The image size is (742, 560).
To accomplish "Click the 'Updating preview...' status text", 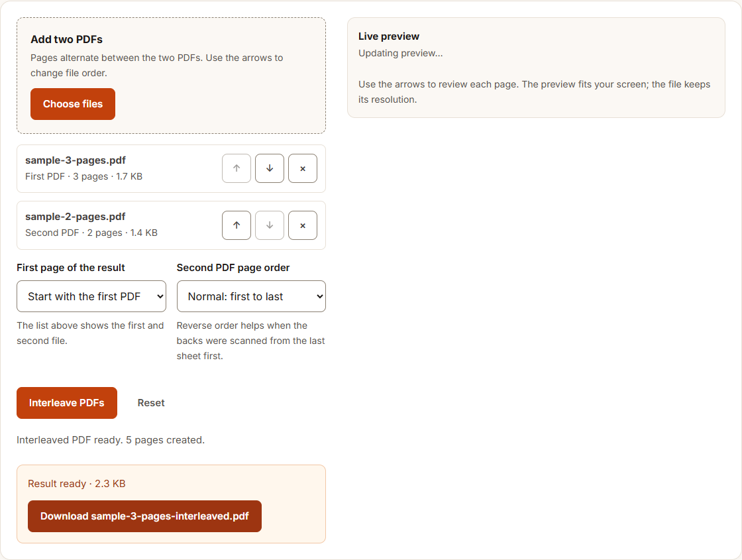I will coord(400,53).
